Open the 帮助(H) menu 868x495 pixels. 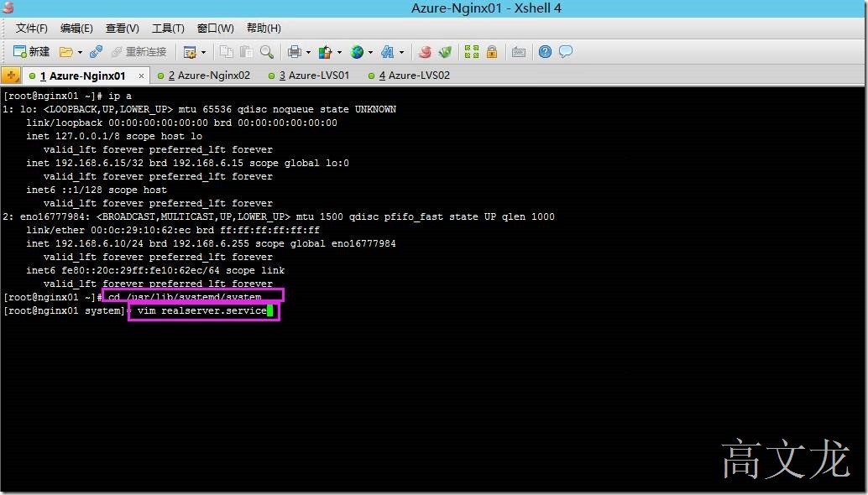click(264, 29)
